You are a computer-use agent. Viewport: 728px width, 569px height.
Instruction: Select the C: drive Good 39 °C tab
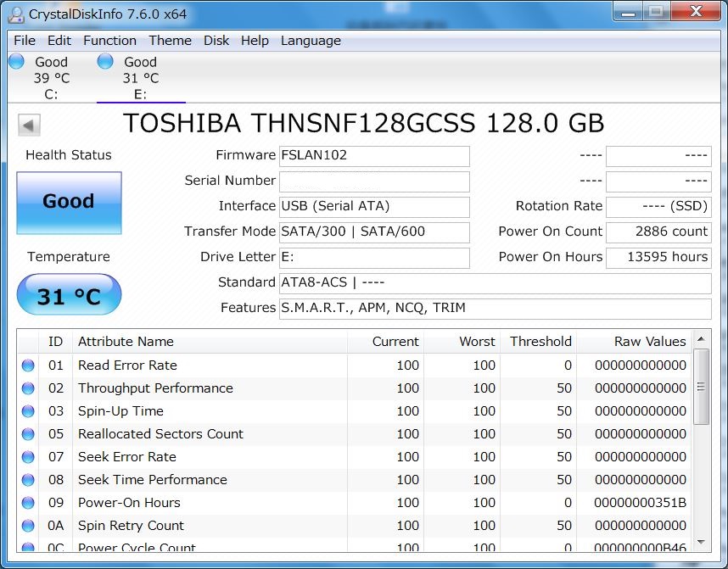click(51, 77)
